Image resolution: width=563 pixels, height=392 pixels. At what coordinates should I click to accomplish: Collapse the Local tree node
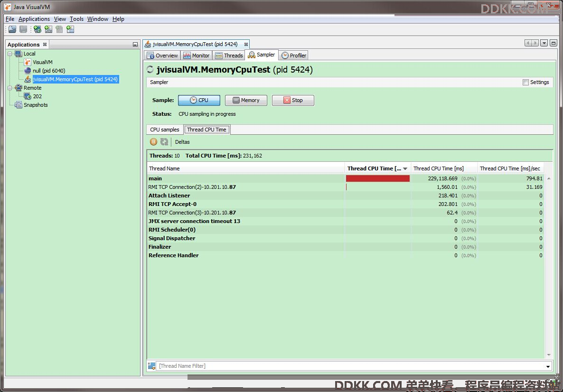pyautogui.click(x=10, y=54)
